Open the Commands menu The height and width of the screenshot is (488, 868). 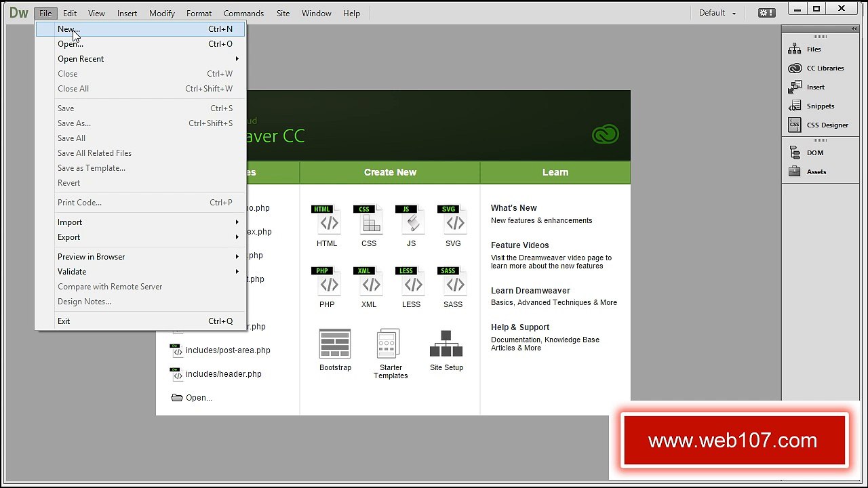click(x=243, y=13)
